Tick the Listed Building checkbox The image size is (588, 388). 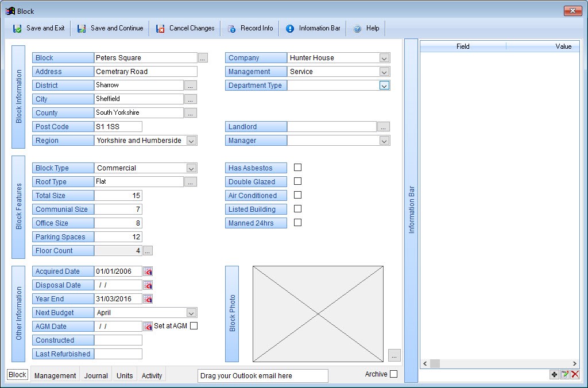297,209
